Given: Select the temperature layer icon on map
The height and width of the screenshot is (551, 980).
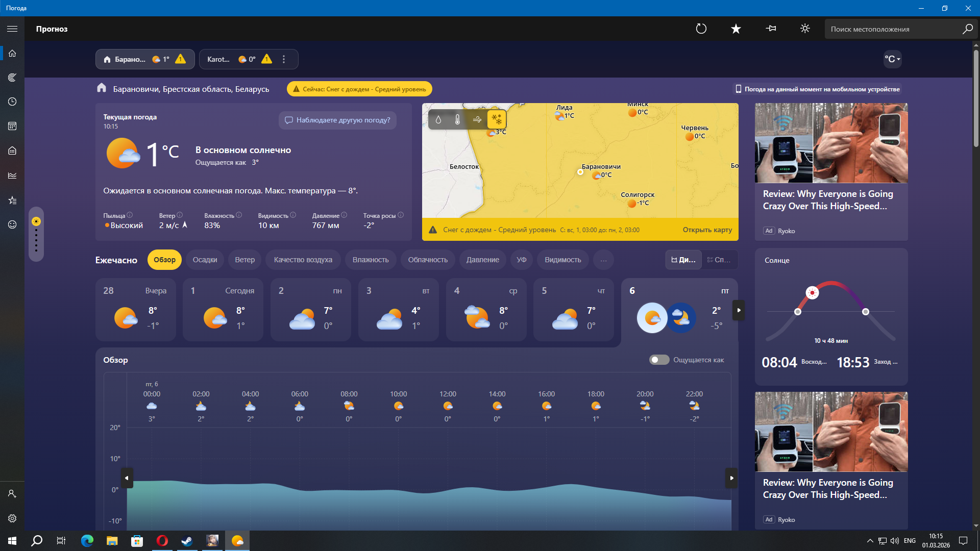Looking at the screenshot, I should [x=457, y=119].
